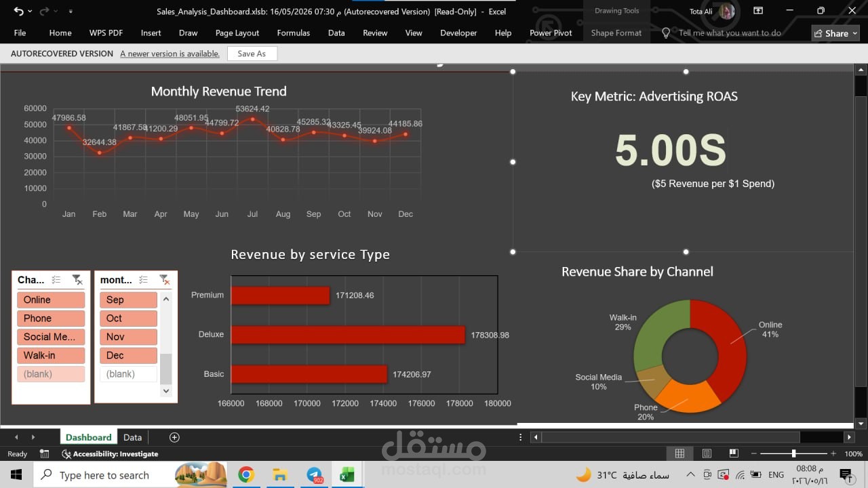Select Online in Channel slicer
The image size is (868, 488).
(x=51, y=300)
